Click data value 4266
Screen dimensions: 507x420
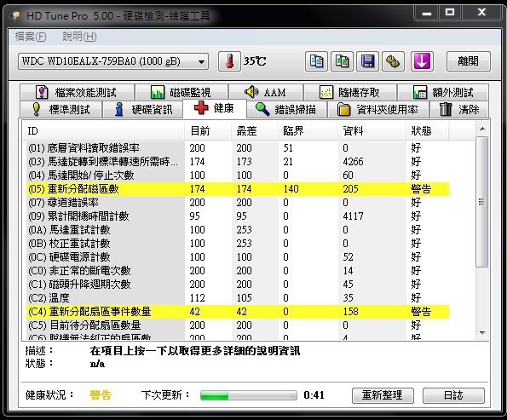tap(353, 162)
